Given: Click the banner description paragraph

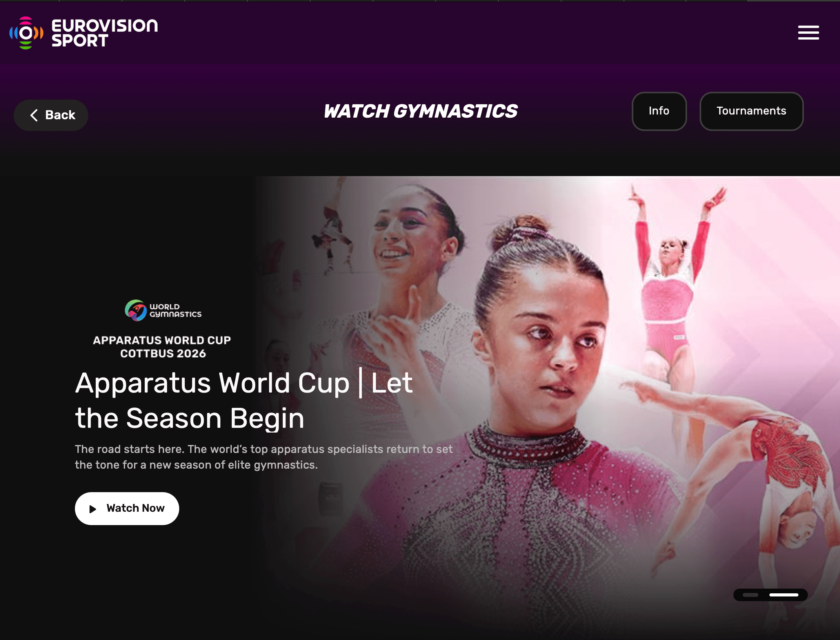Looking at the screenshot, I should (264, 457).
